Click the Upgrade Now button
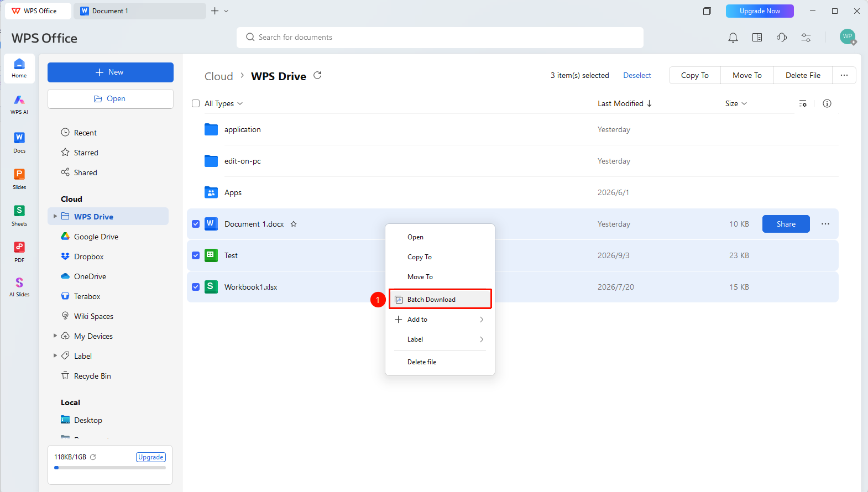868x492 pixels. [x=760, y=11]
